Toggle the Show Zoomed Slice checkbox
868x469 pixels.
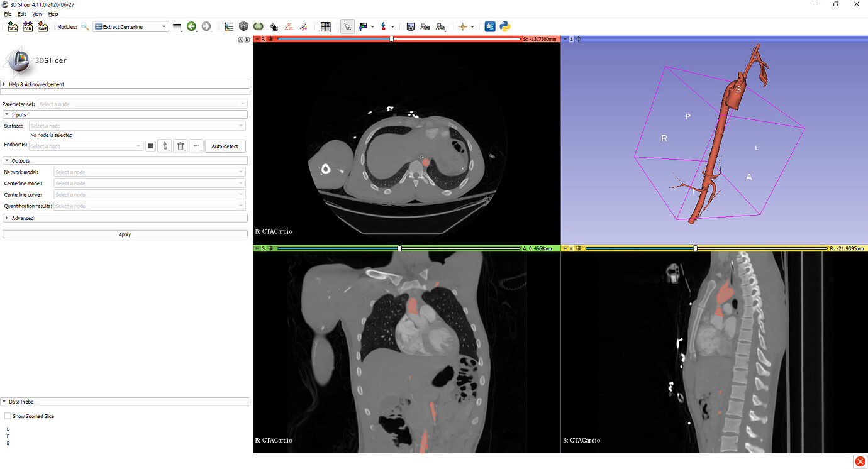(7, 416)
